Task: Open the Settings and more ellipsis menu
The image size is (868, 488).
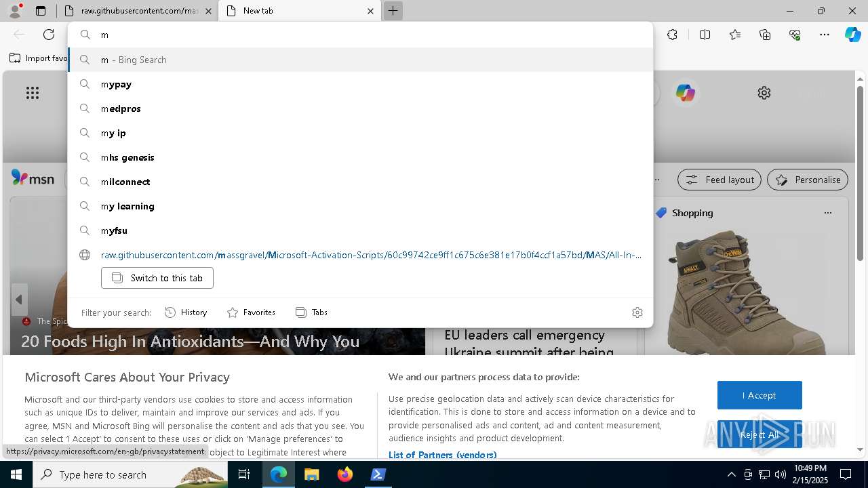Action: 825,35
